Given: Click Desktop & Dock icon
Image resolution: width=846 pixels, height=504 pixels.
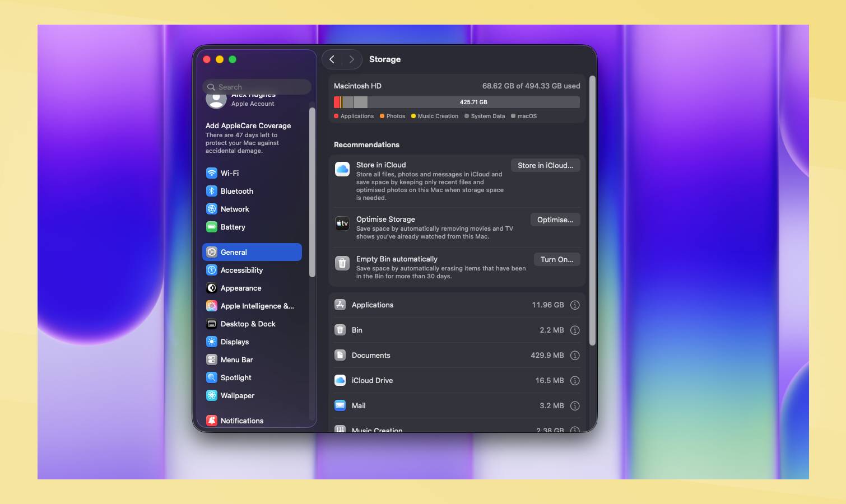Looking at the screenshot, I should (212, 324).
